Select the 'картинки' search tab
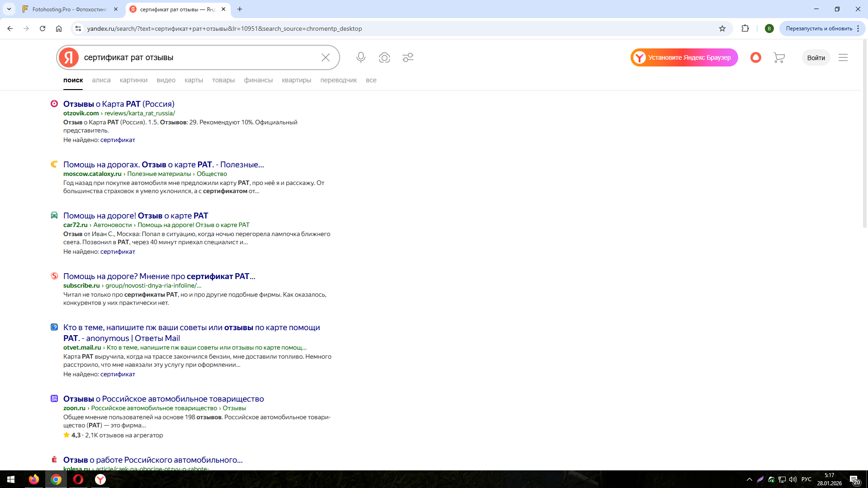 133,80
